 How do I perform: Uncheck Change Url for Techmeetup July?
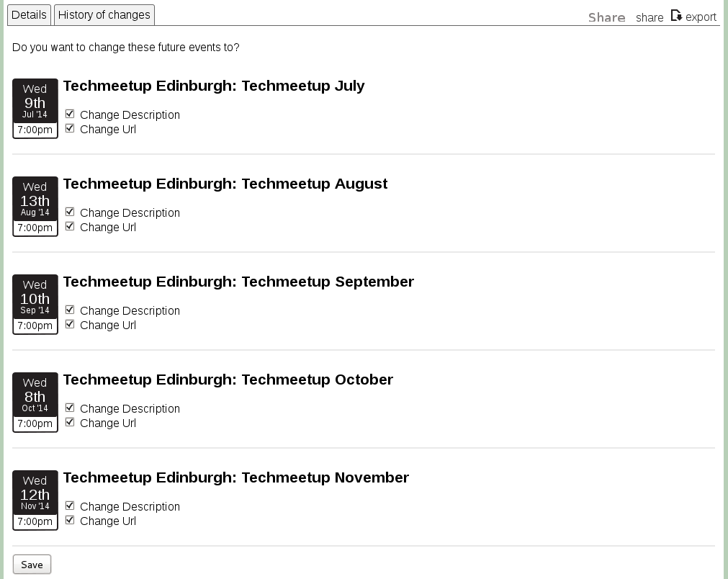[x=70, y=128]
